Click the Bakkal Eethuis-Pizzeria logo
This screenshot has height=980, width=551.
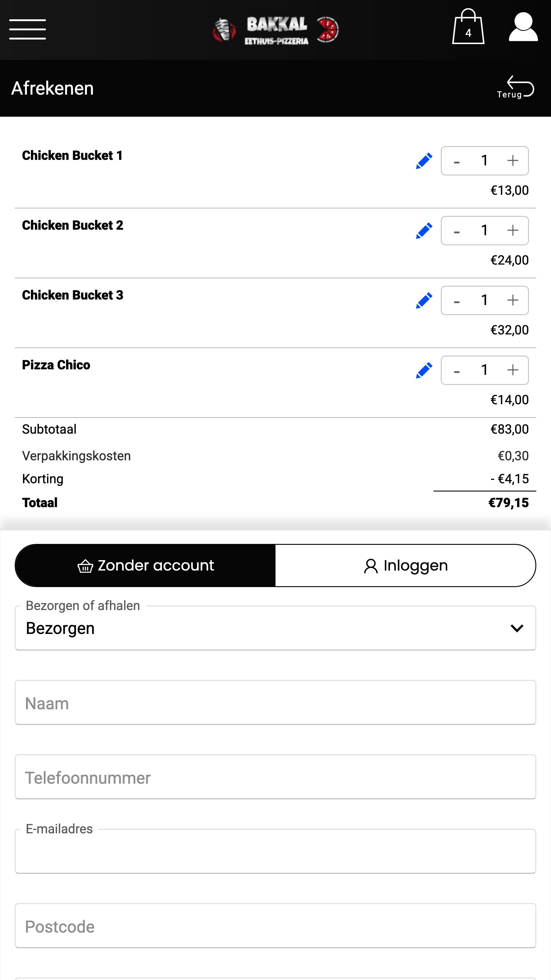(x=276, y=30)
